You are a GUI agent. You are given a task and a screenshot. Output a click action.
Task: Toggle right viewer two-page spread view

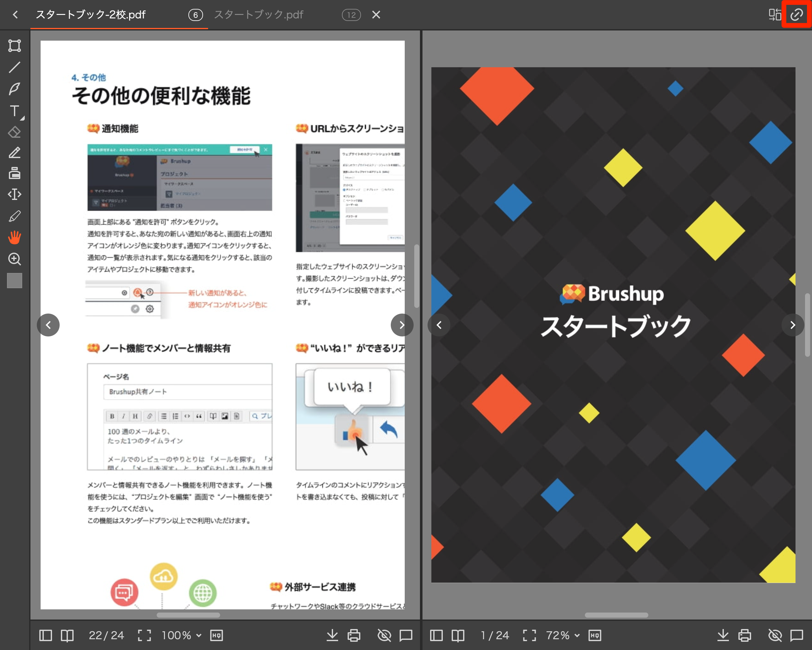[458, 635]
